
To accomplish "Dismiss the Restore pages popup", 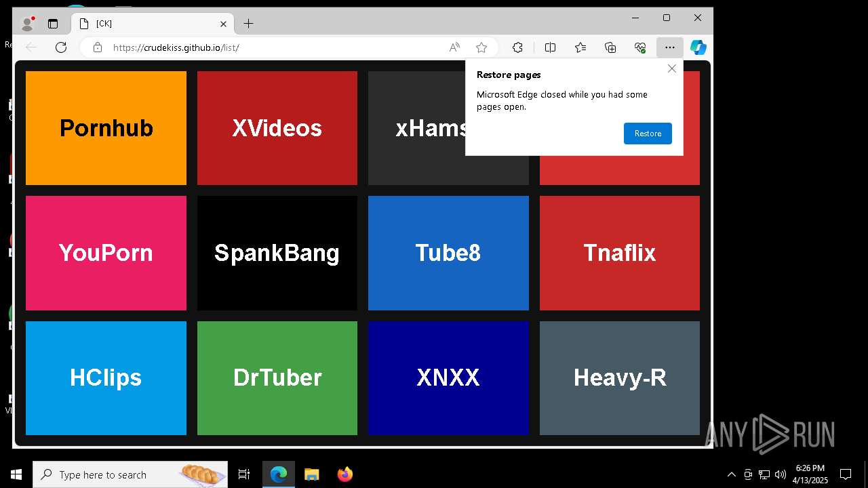I will [672, 68].
